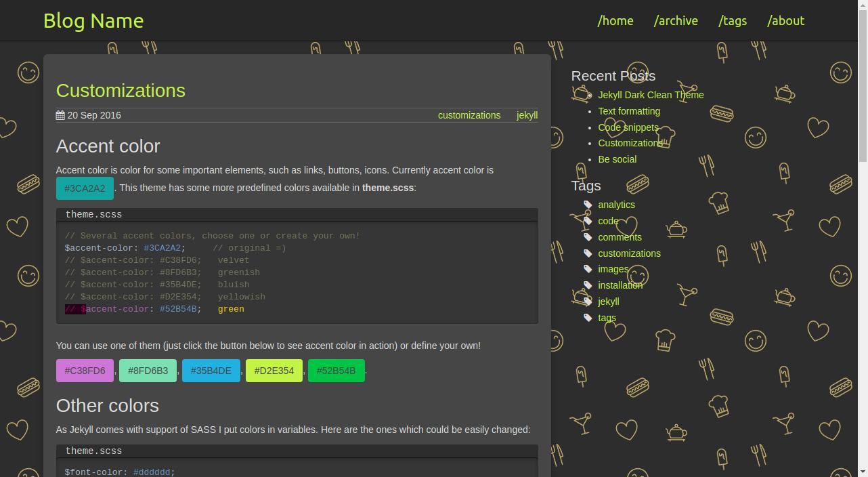Click the tag icon next to images
The height and width of the screenshot is (477, 868).
[x=588, y=269]
